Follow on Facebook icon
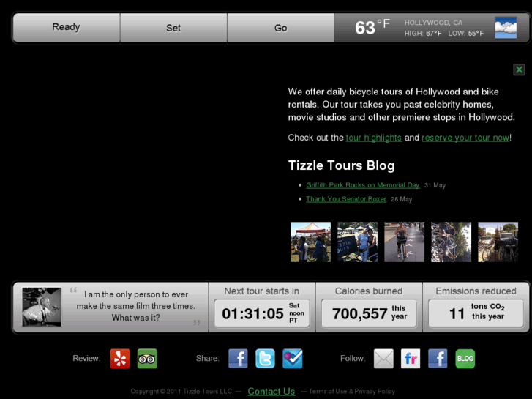The image size is (532, 399). point(438,359)
